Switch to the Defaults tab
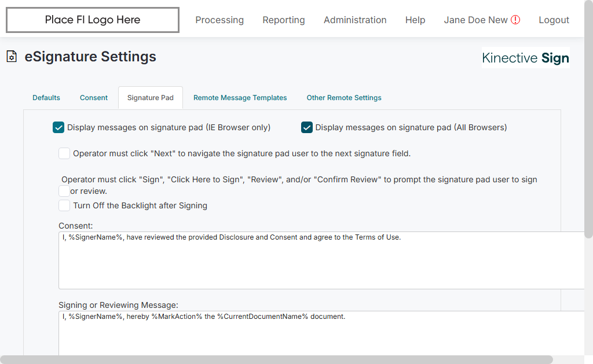Image resolution: width=593 pixels, height=364 pixels. point(46,98)
